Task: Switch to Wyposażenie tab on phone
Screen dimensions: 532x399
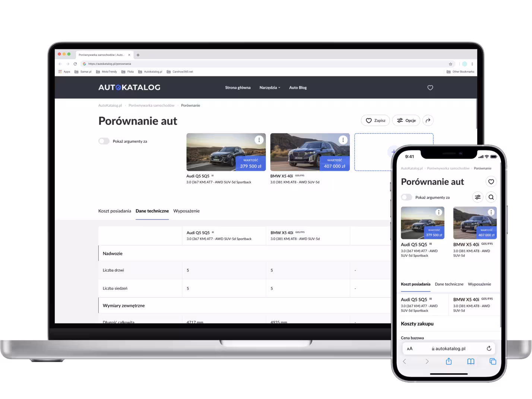Action: (479, 284)
